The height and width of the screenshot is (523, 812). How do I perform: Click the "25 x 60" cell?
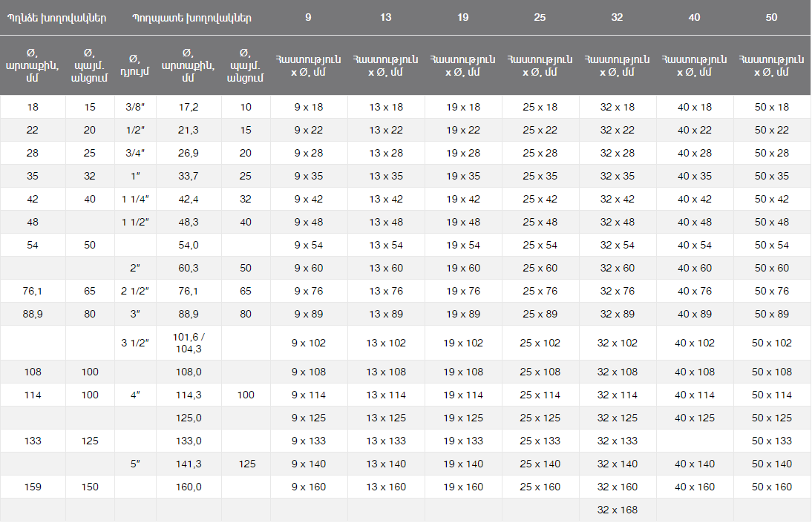click(540, 268)
